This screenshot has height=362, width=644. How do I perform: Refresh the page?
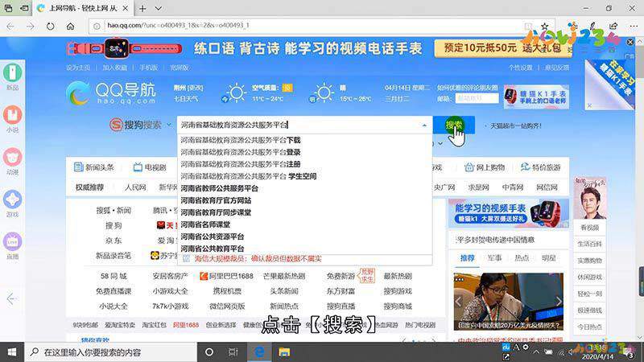coord(50,27)
